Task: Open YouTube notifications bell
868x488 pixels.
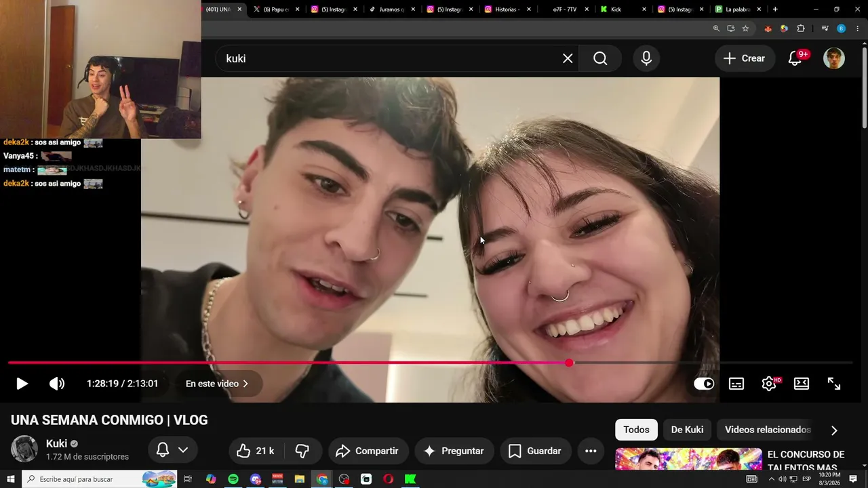Action: (795, 58)
